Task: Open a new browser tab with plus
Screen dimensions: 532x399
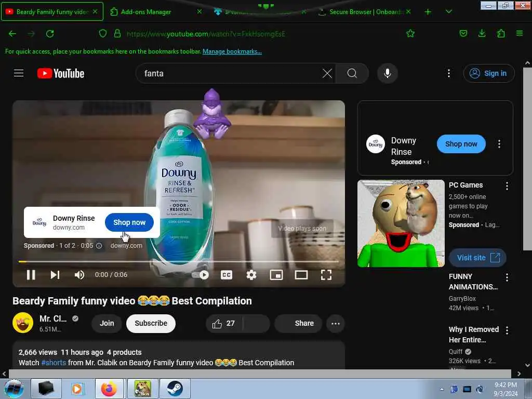Action: tap(428, 12)
